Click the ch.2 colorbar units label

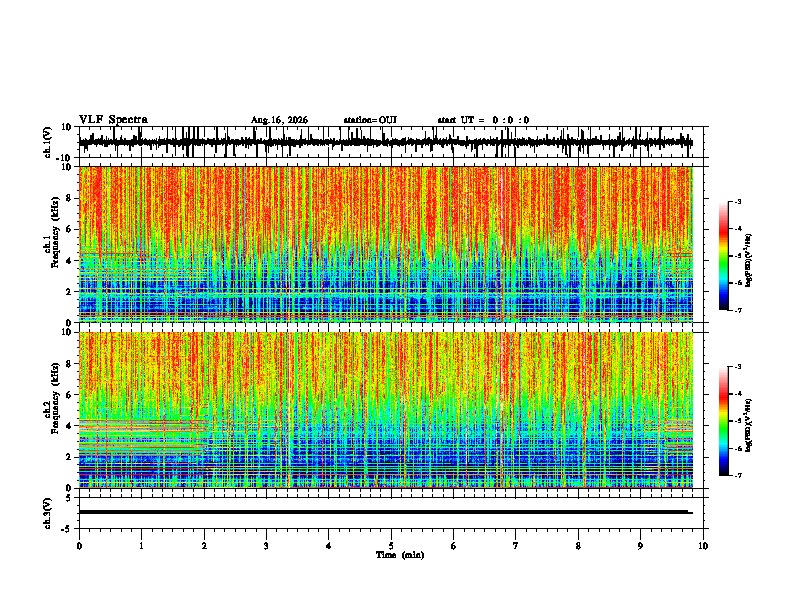[748, 425]
